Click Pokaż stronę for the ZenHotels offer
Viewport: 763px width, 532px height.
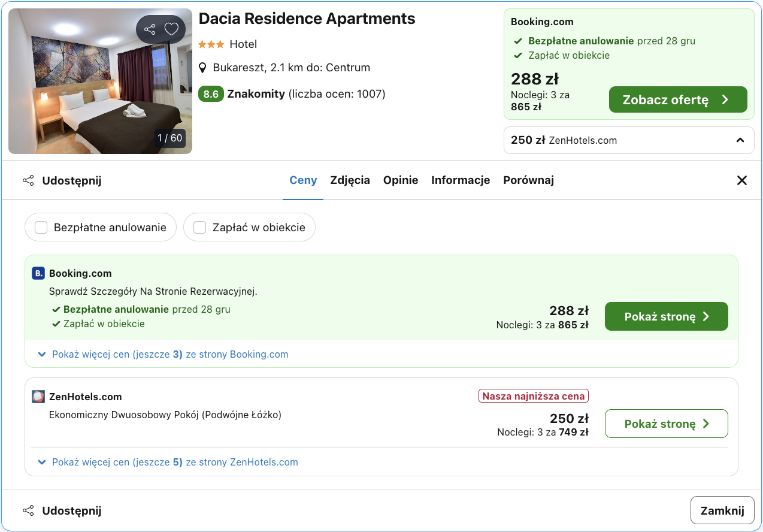coord(666,424)
